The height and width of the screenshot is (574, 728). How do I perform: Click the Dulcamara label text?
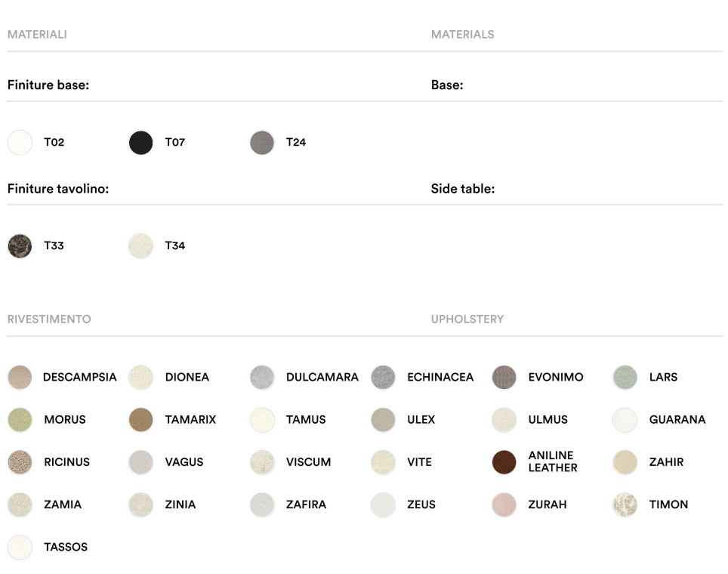click(322, 378)
